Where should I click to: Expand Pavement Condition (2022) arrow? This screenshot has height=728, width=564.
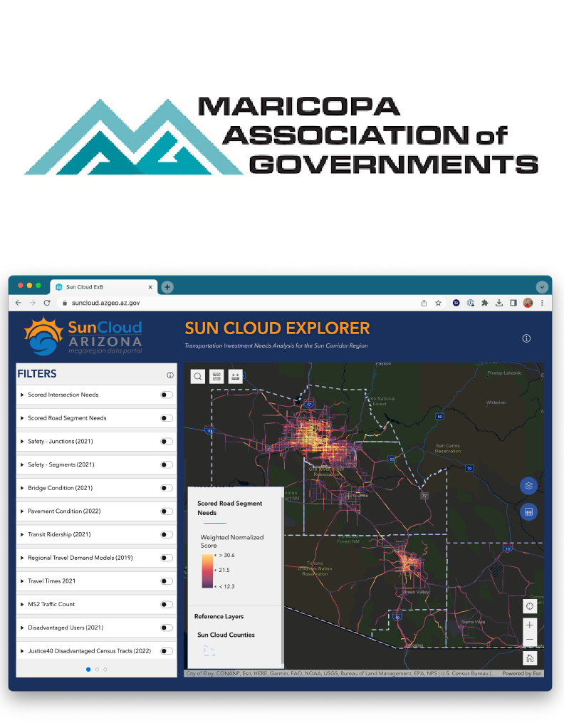(22, 511)
